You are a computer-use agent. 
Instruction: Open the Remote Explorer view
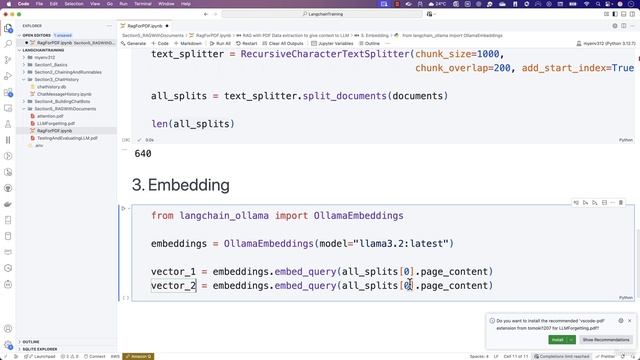coord(8,108)
